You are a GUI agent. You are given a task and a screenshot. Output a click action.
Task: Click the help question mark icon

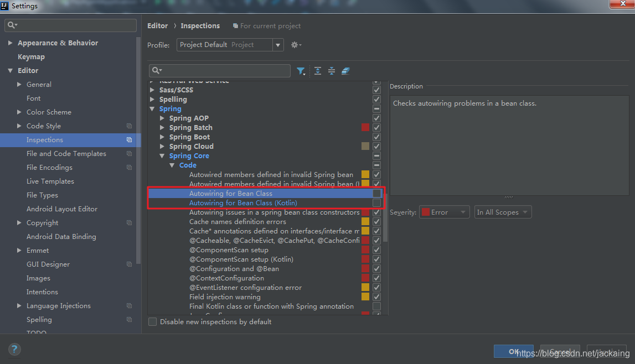pos(14,350)
